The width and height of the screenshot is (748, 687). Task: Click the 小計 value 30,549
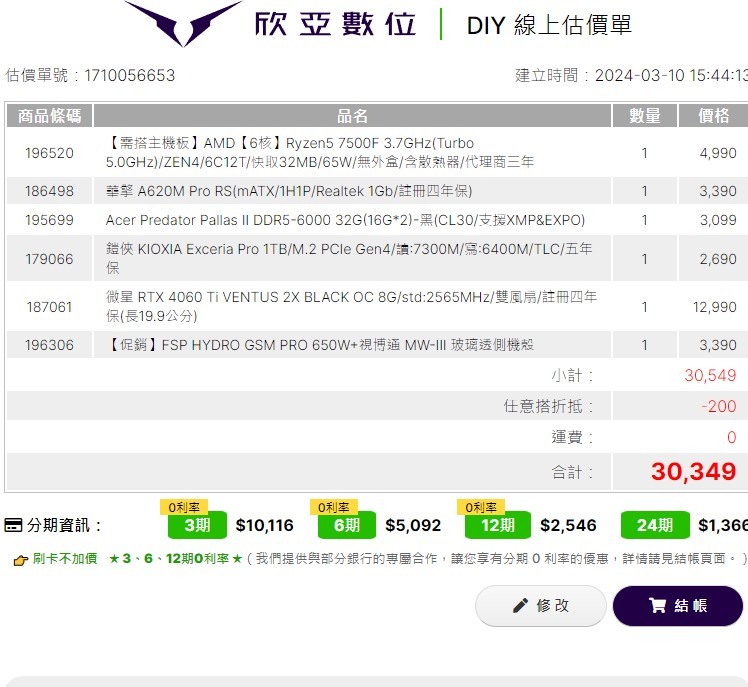[x=710, y=375]
